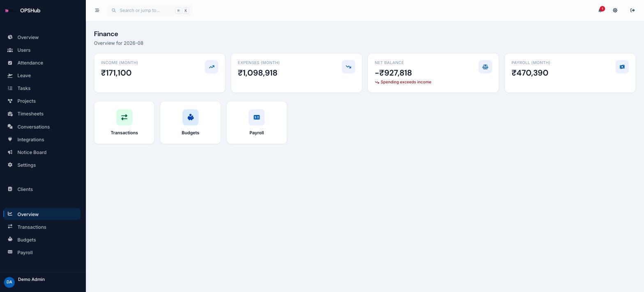Click the red notification count badge
Viewport: 644px width, 292px height.
602,9
